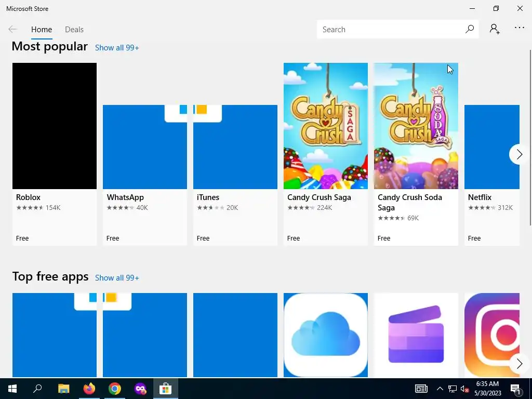Open the notification center icon
This screenshot has height=399, width=532.
click(515, 389)
